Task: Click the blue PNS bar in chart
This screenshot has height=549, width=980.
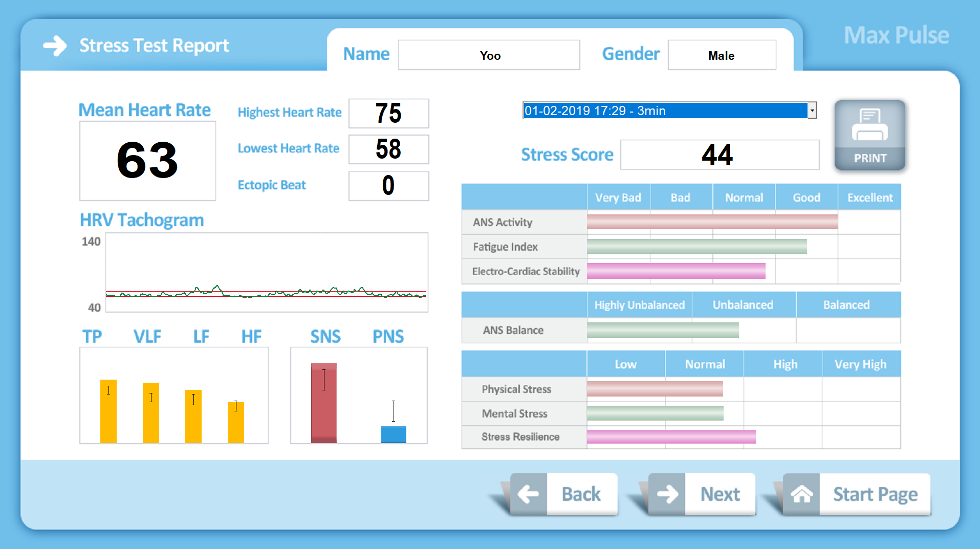Action: tap(393, 434)
